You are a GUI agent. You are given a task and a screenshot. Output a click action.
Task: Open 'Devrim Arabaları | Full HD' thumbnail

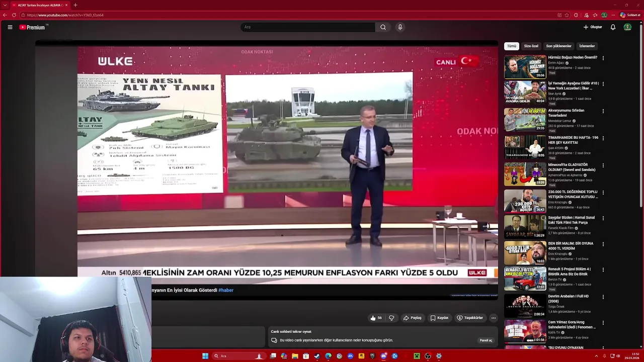coord(525,305)
